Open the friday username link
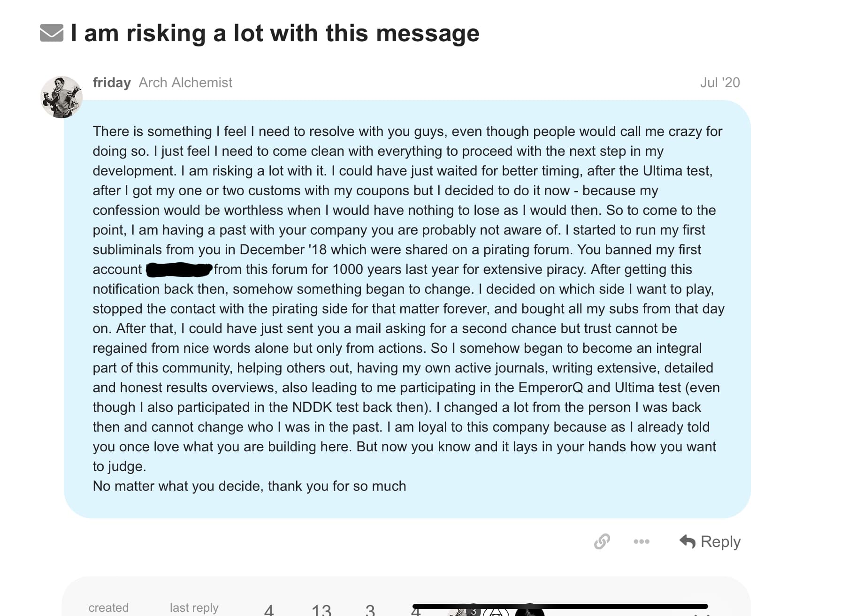This screenshot has height=616, width=848. click(112, 83)
